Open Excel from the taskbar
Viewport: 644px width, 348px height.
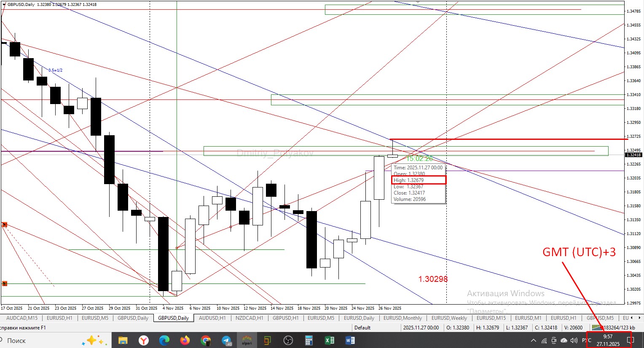point(330,340)
